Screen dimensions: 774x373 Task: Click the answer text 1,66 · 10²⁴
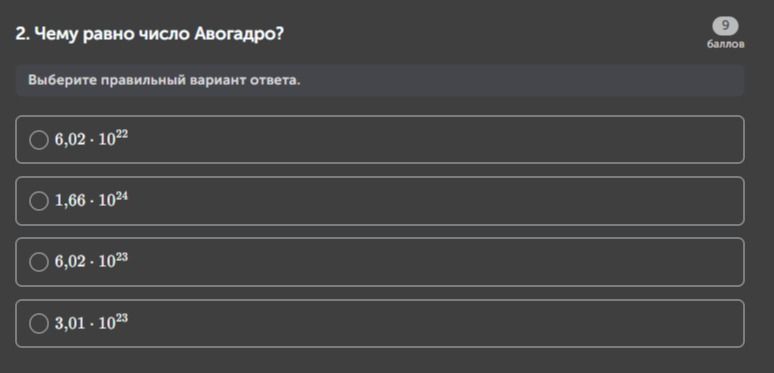(x=91, y=199)
